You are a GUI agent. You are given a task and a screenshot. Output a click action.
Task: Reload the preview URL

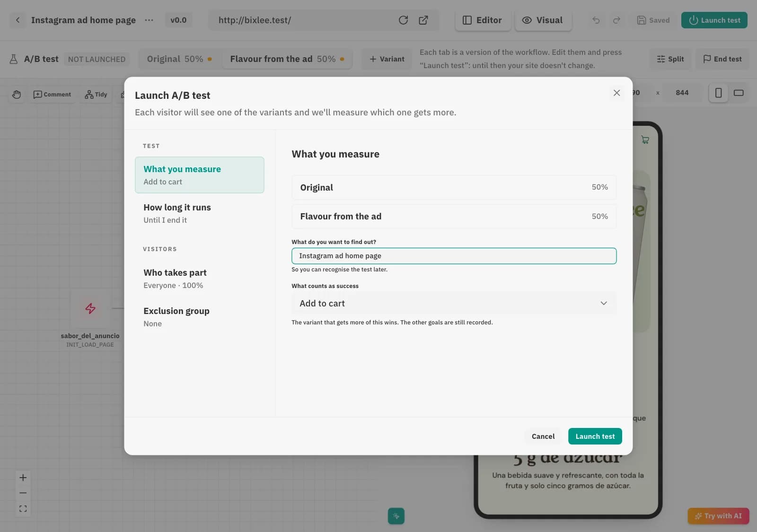403,20
